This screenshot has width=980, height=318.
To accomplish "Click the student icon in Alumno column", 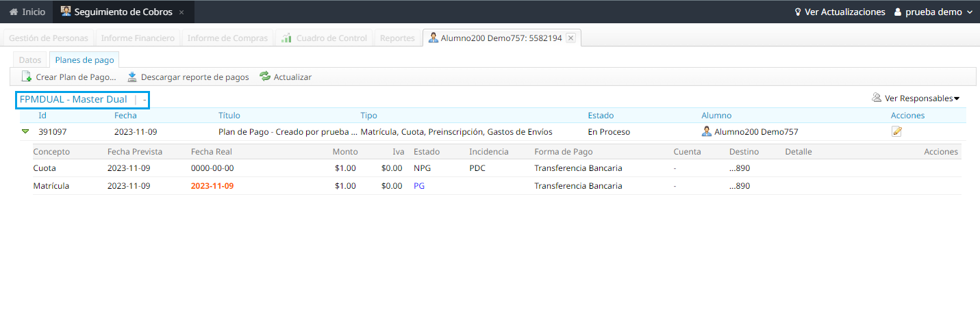I will (x=706, y=132).
